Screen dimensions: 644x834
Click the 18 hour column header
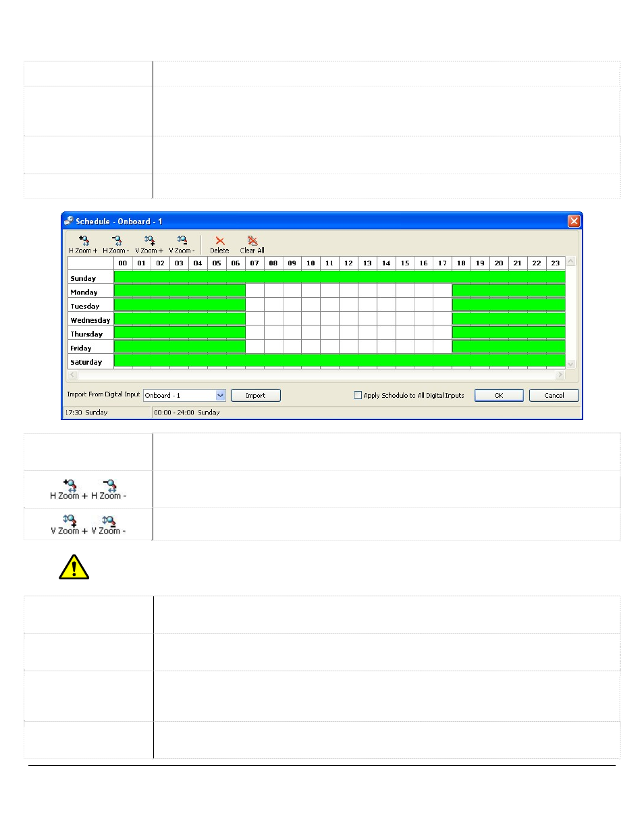click(461, 263)
